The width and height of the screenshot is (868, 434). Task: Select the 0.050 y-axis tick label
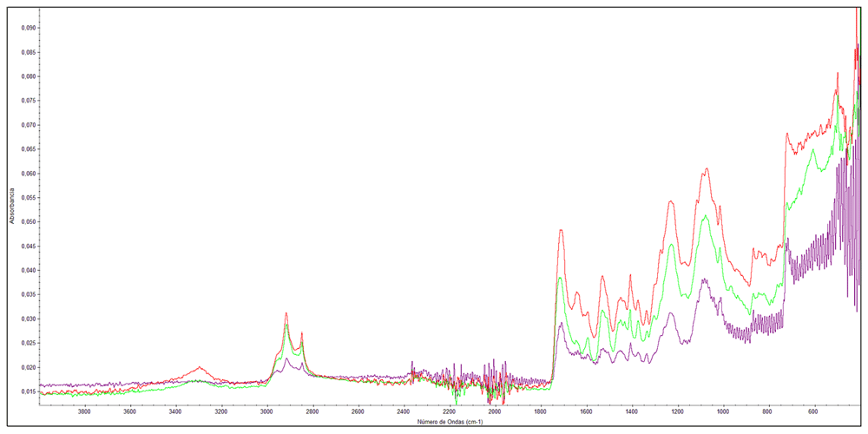28,222
